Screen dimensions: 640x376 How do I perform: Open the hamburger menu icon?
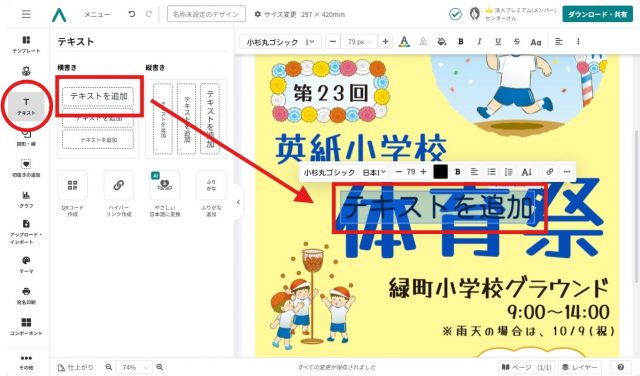[x=26, y=14]
